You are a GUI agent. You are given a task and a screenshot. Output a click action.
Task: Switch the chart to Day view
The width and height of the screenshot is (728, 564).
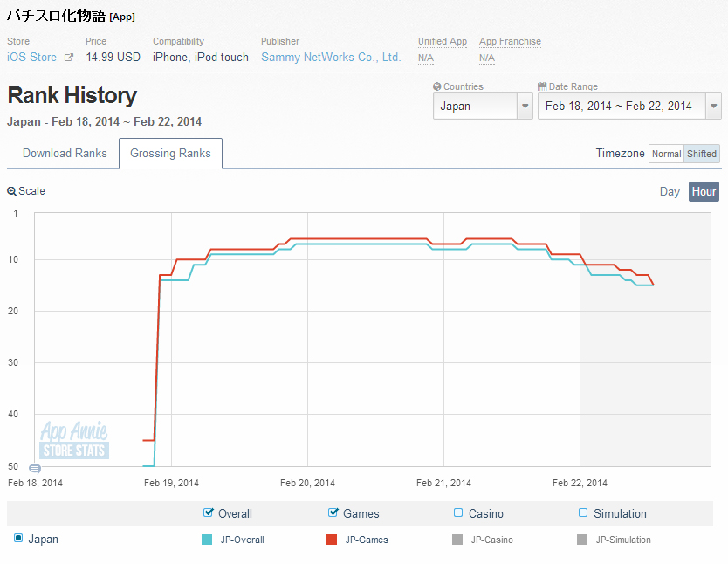pyautogui.click(x=670, y=191)
